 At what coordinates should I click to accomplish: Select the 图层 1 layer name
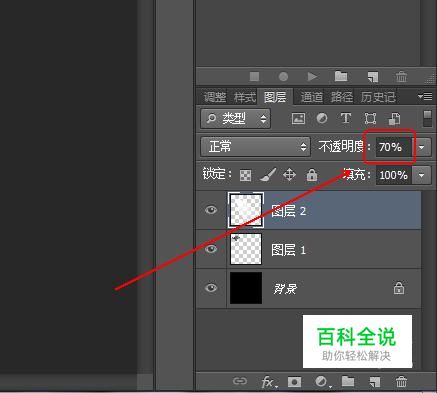288,250
